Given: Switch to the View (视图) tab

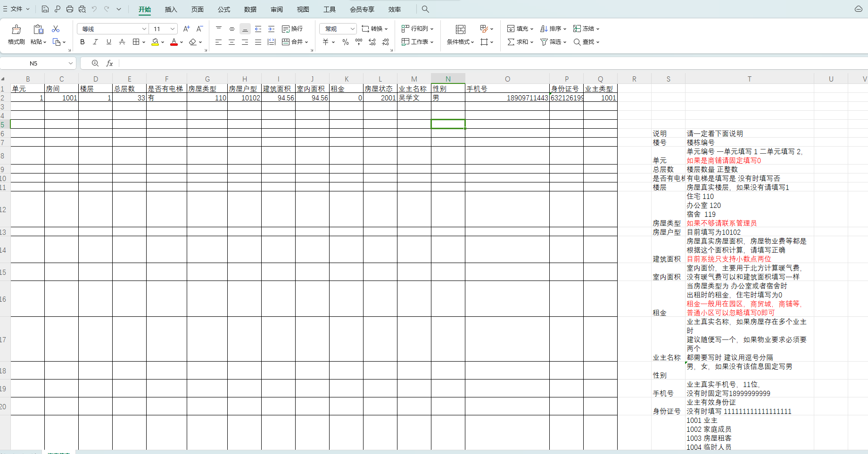Looking at the screenshot, I should point(303,9).
